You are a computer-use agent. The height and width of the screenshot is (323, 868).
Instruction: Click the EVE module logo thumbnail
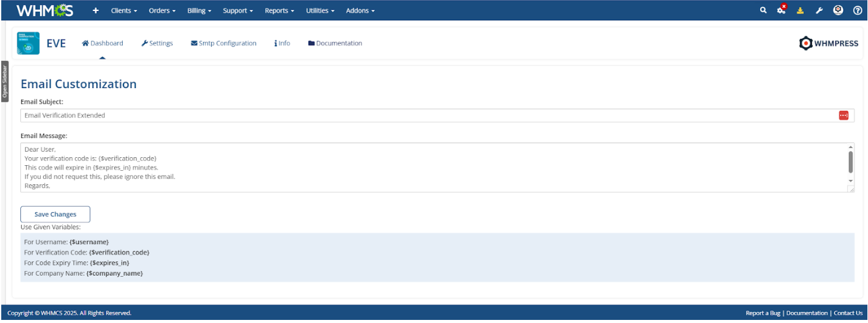point(28,43)
